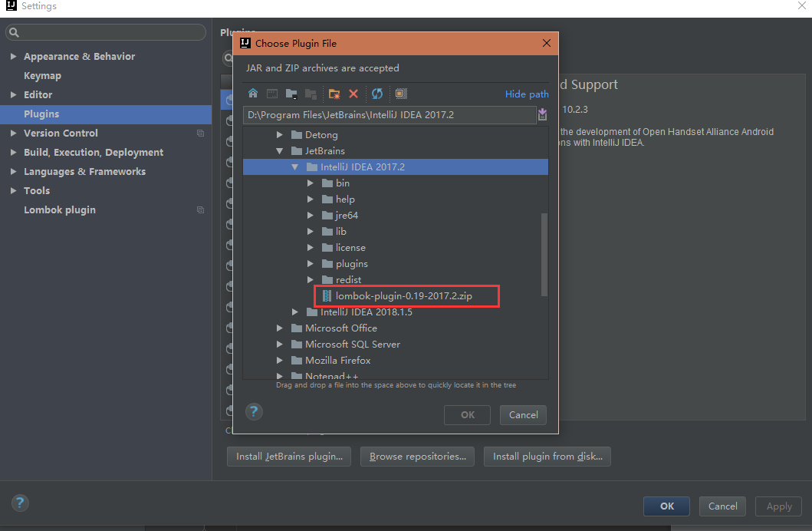Open help in Choose Plugin File dialog
Screen dimensions: 812x531
click(x=254, y=412)
